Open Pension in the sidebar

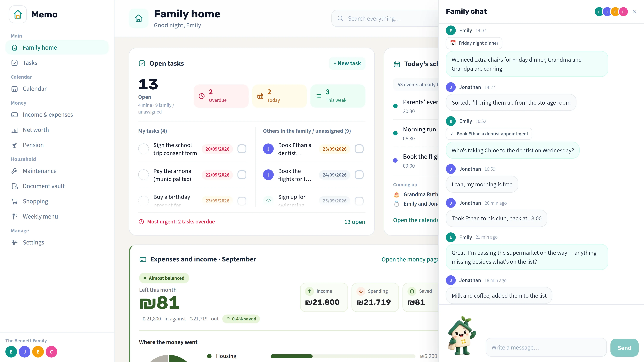(57, 145)
